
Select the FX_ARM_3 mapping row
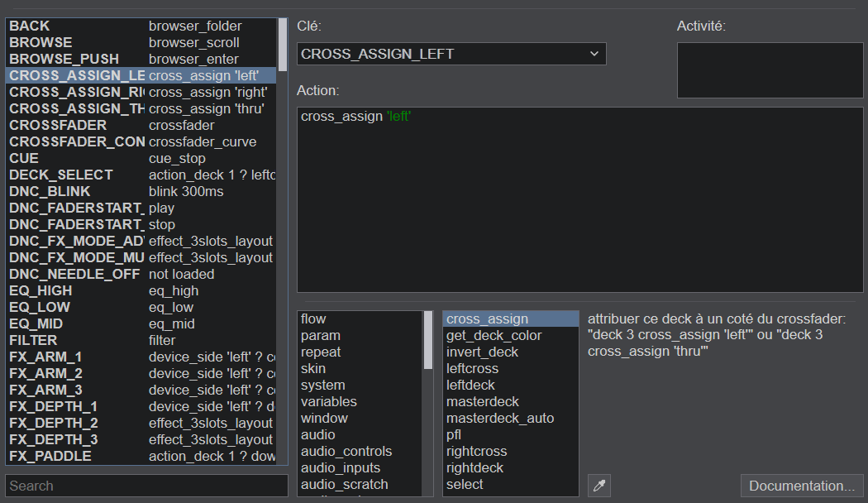point(141,390)
